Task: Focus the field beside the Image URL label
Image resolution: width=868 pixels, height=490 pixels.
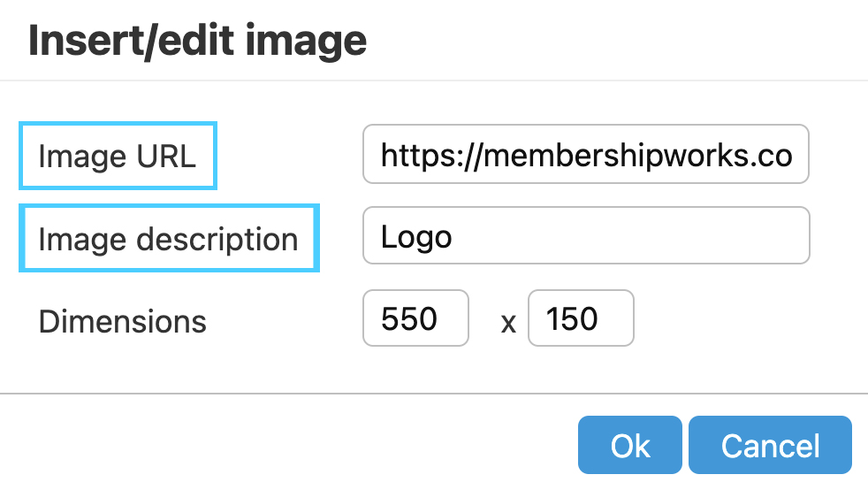Action: pos(585,156)
